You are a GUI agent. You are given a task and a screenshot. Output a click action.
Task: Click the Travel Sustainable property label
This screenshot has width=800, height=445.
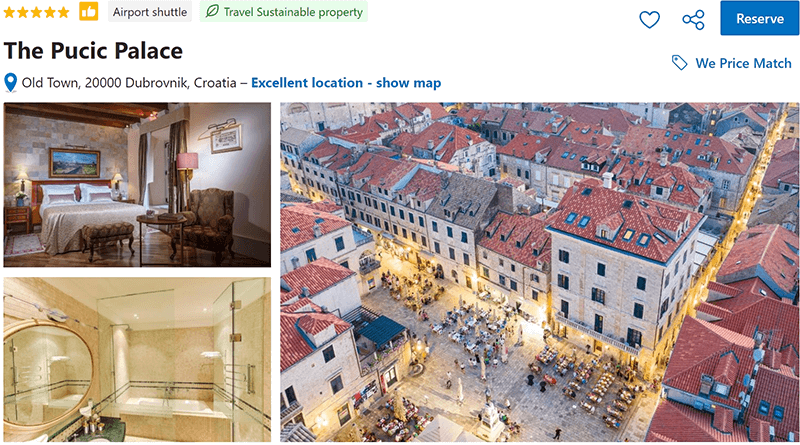[293, 12]
